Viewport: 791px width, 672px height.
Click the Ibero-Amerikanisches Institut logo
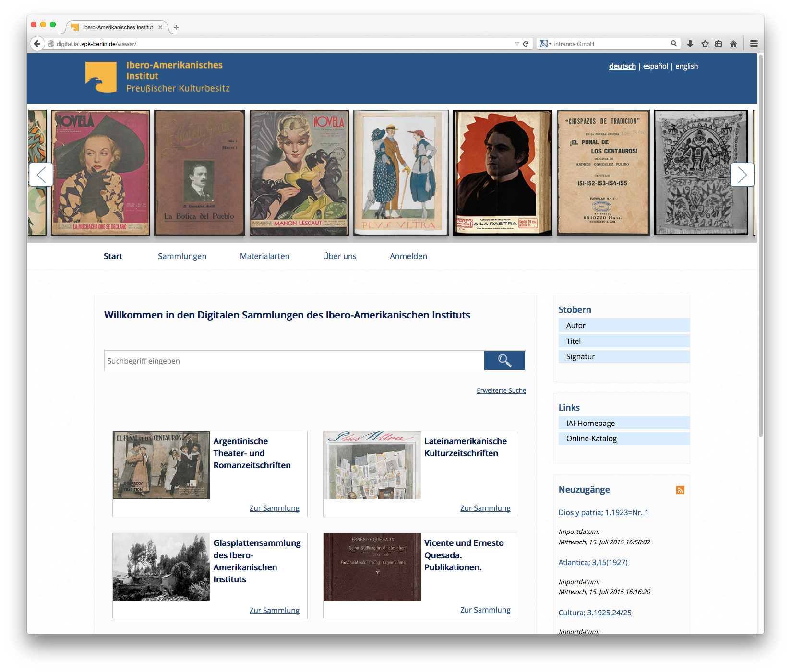pos(157,77)
